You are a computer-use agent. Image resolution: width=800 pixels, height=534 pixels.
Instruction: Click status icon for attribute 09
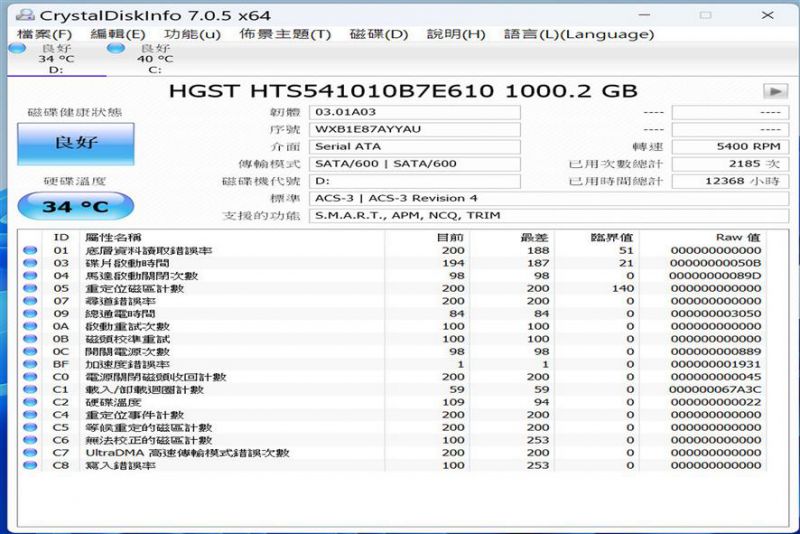pos(30,314)
